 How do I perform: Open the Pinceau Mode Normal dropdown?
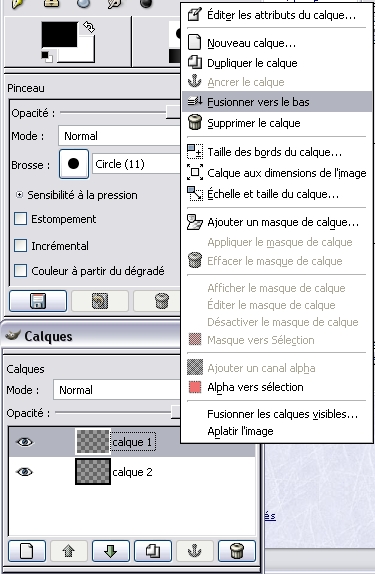pos(119,136)
